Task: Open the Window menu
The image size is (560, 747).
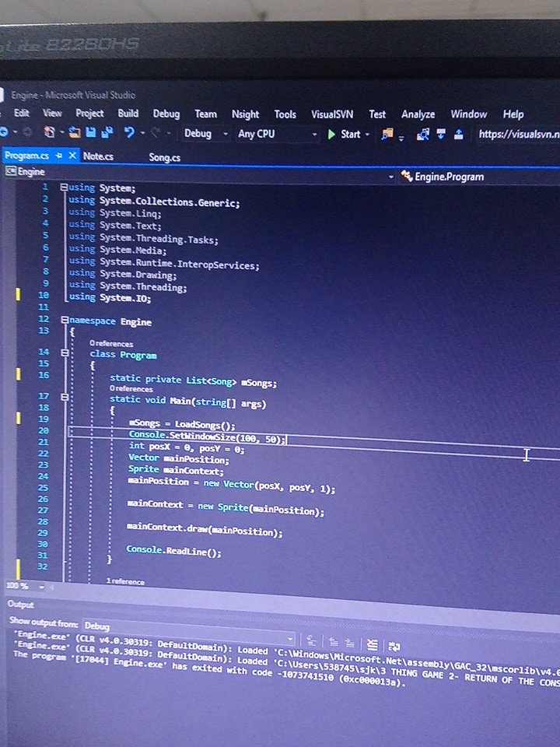Action: coord(468,114)
